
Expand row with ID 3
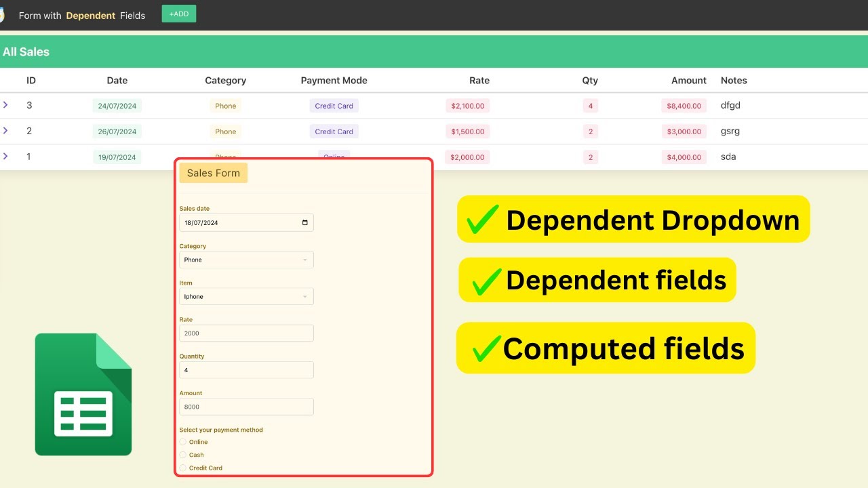coord(5,105)
